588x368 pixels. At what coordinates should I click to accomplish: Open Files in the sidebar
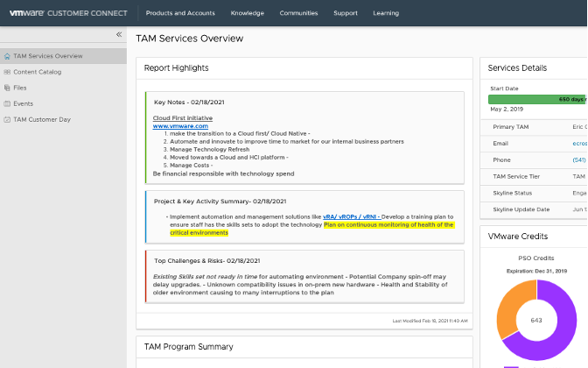tap(63, 88)
